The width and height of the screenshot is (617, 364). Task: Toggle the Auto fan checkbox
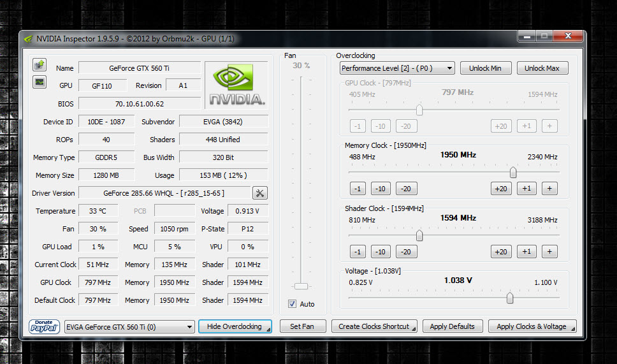pyautogui.click(x=292, y=304)
